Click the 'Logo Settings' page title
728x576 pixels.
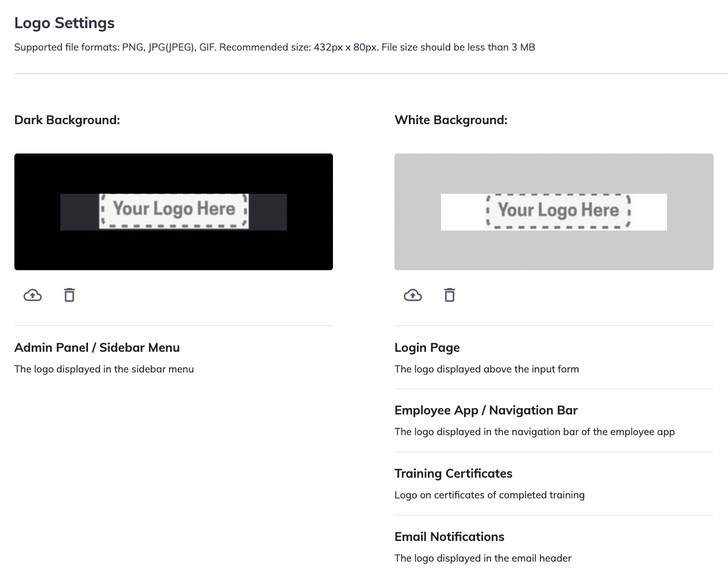64,23
